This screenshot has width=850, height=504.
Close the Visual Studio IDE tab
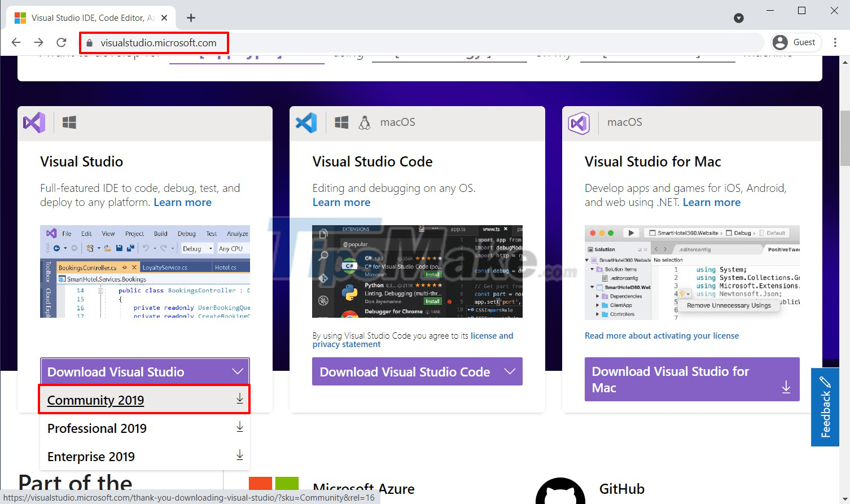click(164, 18)
